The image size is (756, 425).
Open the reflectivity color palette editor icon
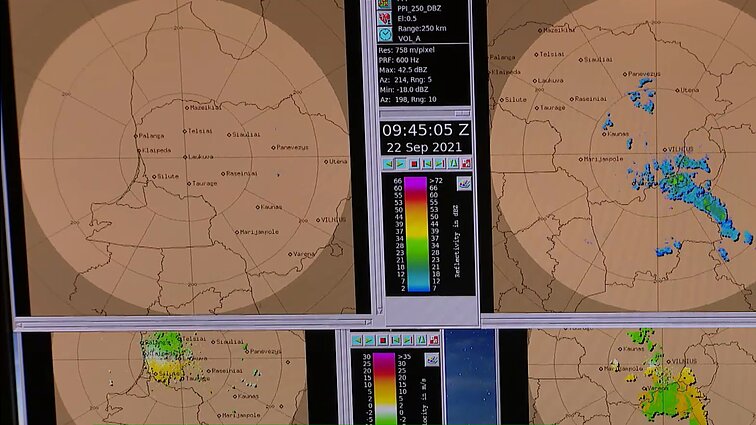(x=464, y=183)
